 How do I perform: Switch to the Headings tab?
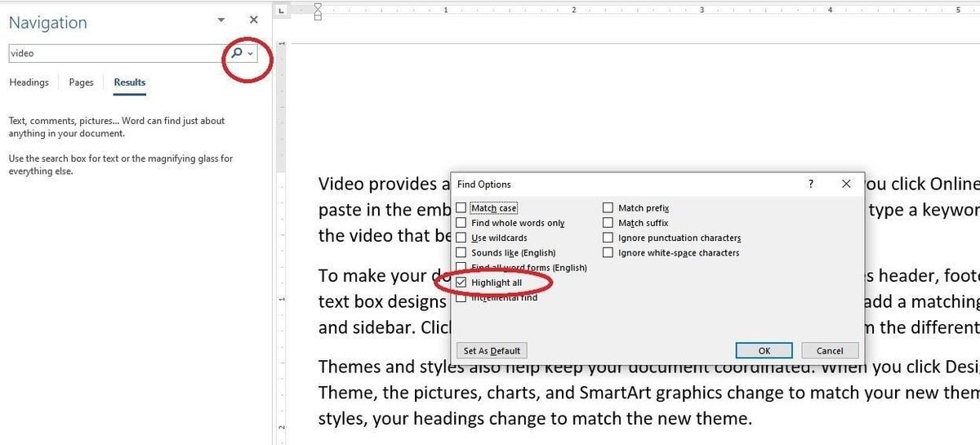click(x=29, y=82)
